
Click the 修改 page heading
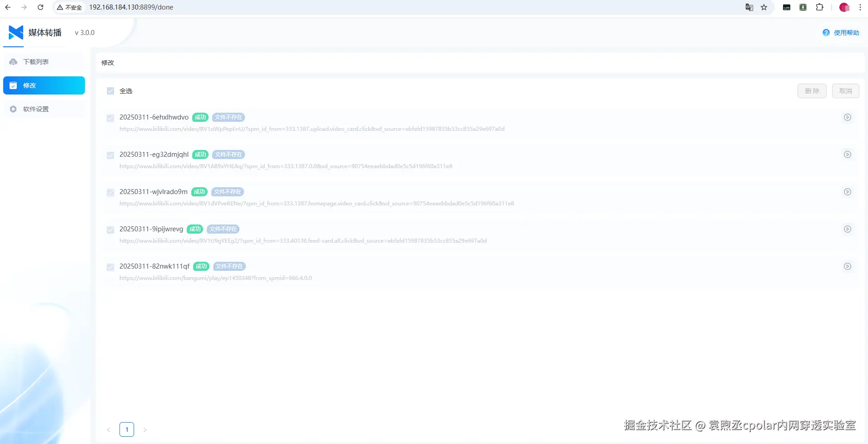coord(108,63)
